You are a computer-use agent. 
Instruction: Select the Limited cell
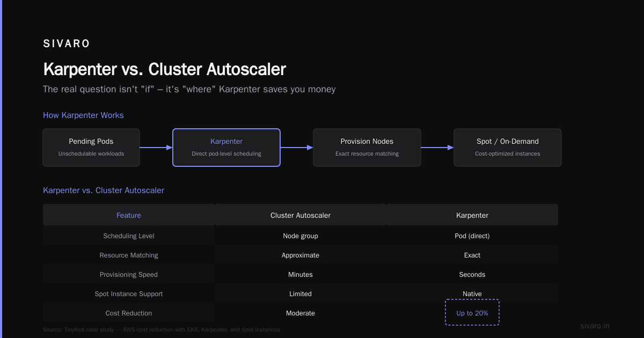tap(301, 294)
